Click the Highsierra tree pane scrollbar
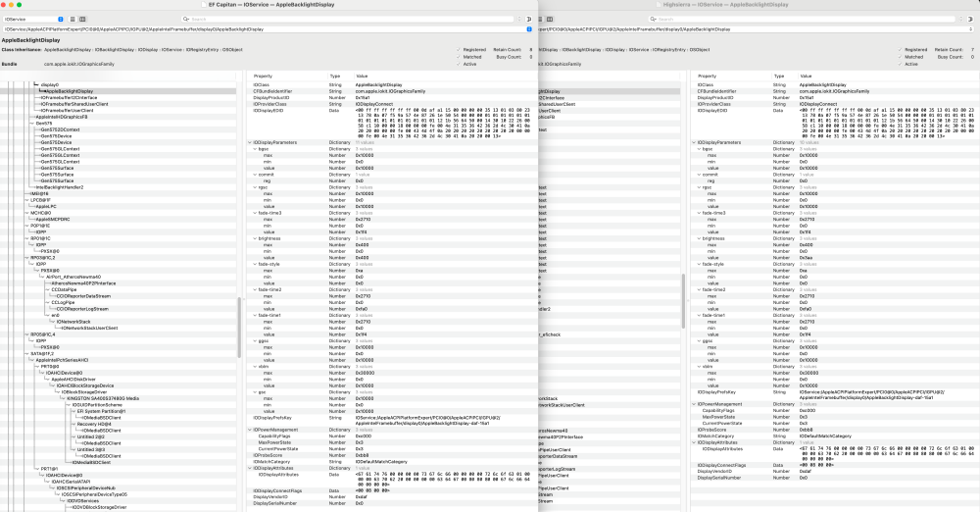This screenshot has width=980, height=512. coord(682,300)
